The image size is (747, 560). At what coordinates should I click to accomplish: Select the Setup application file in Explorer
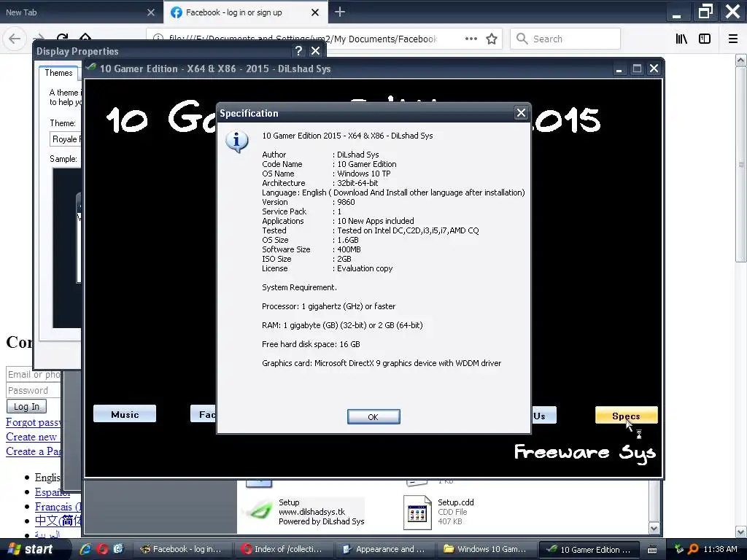point(305,511)
